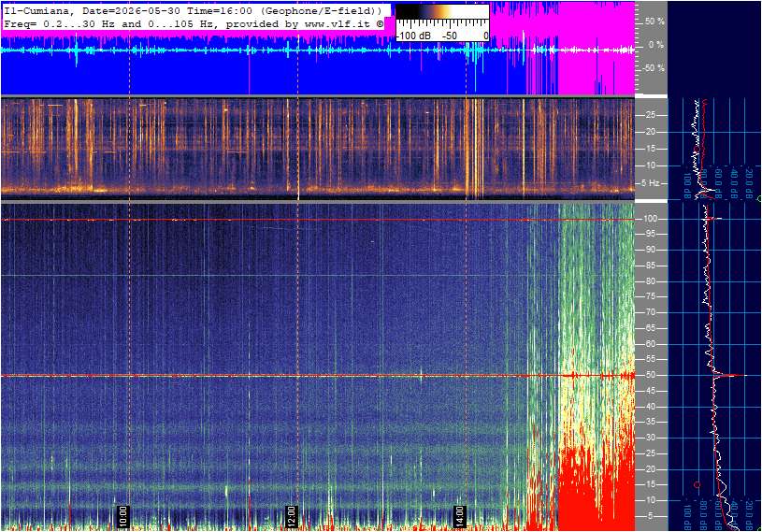Click the 90 label on E-field axis
Screen dimensions: 762x532
[x=650, y=250]
